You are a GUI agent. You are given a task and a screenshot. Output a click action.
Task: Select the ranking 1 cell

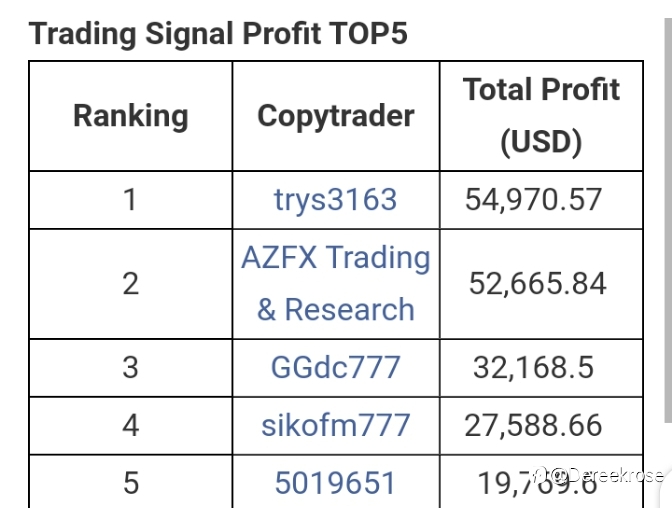(x=130, y=200)
